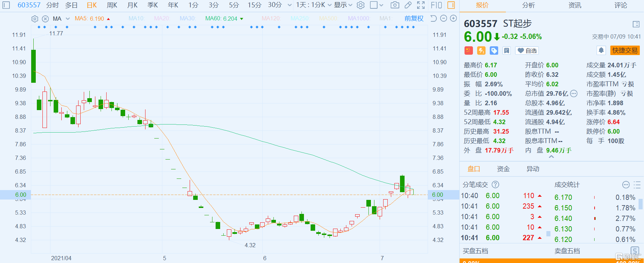Open the 显示 display dropdown
The width and height of the screenshot is (644, 263).
(x=343, y=5)
